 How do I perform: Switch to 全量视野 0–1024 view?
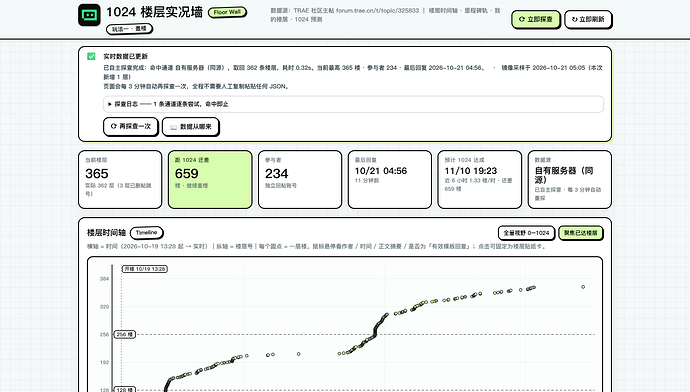point(526,233)
